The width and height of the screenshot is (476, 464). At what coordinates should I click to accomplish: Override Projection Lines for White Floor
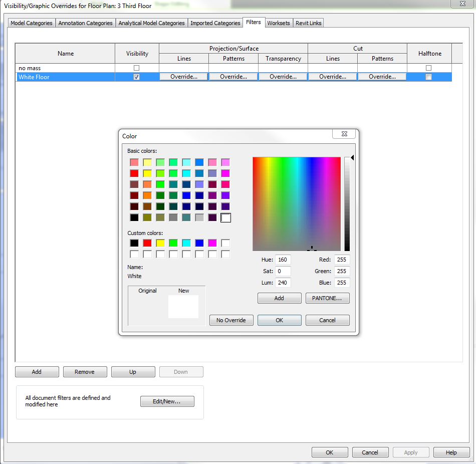(x=184, y=77)
